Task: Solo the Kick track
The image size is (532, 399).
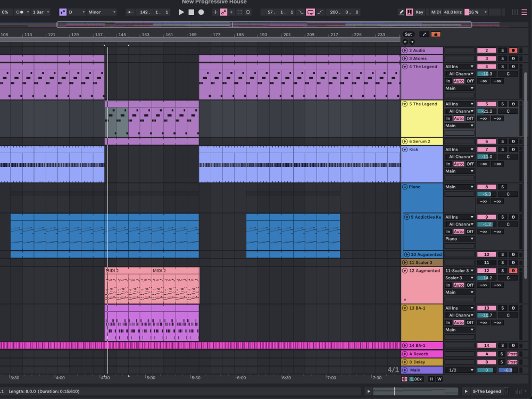Action: pos(503,149)
